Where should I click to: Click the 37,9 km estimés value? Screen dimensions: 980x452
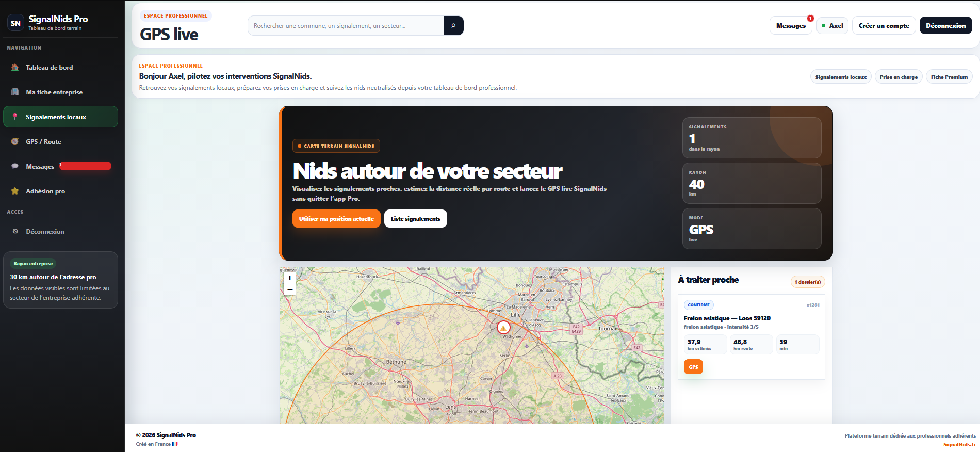[x=705, y=344]
